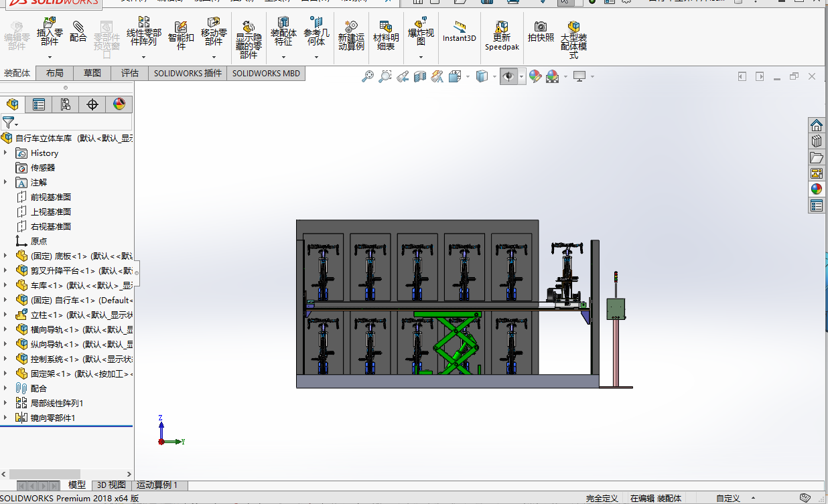Viewport: 828px width, 504px height.
Task: Switch to the 草图 (Sketch) tab
Action: [x=92, y=73]
